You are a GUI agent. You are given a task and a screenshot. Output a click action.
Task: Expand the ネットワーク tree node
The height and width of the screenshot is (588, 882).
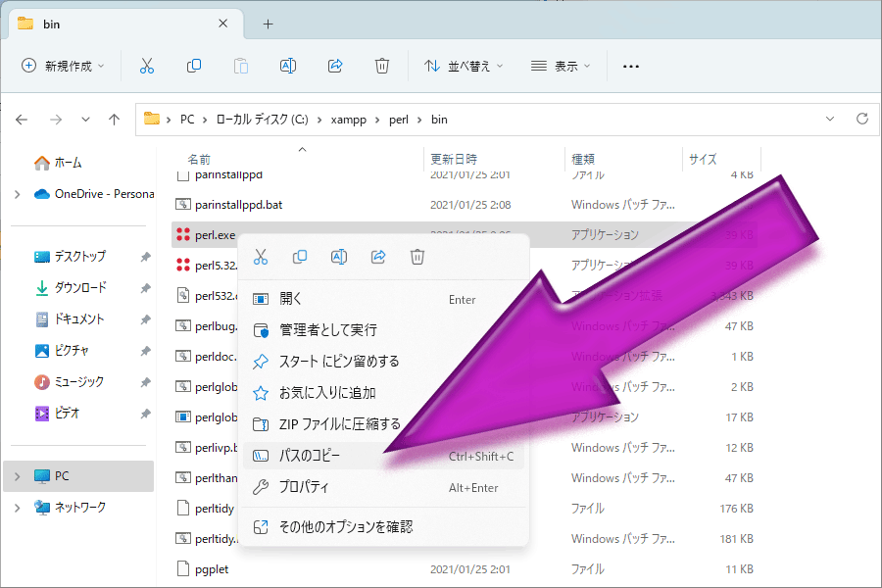pos(18,508)
